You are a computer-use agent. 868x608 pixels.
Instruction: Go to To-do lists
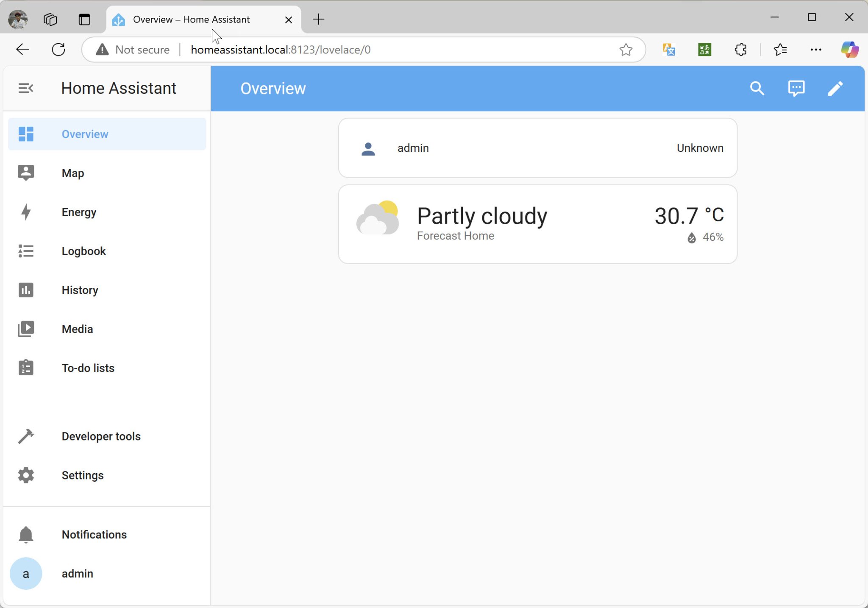coord(88,368)
